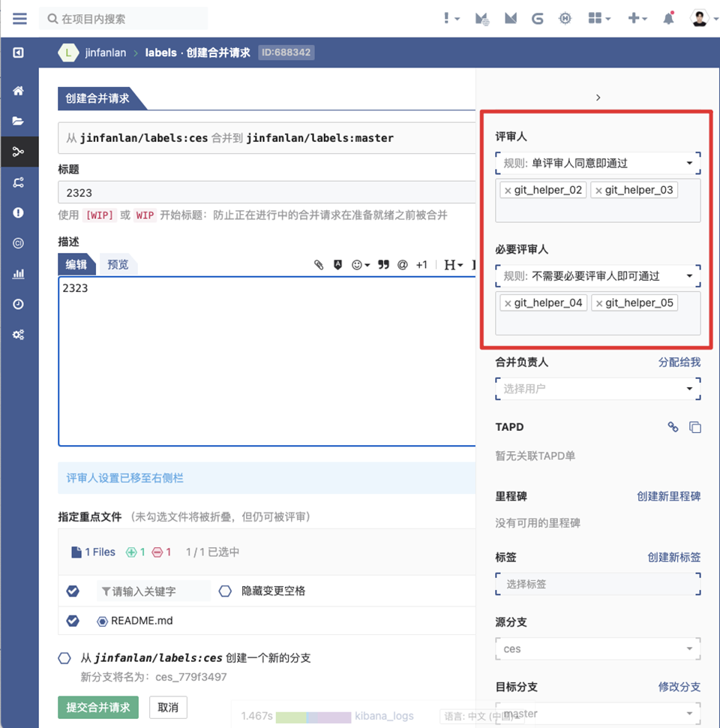Uncheck the README.md file checkbox

(73, 621)
